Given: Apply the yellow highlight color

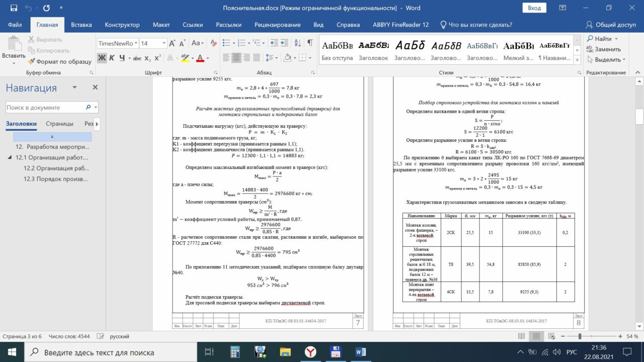Looking at the screenshot, I should [x=185, y=58].
